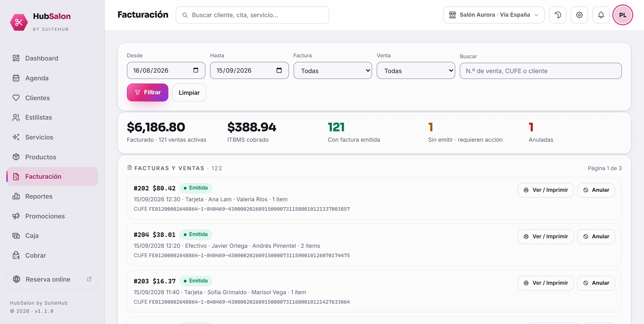644x324 pixels.
Task: Select Servicios in the sidebar
Action: (x=52, y=137)
